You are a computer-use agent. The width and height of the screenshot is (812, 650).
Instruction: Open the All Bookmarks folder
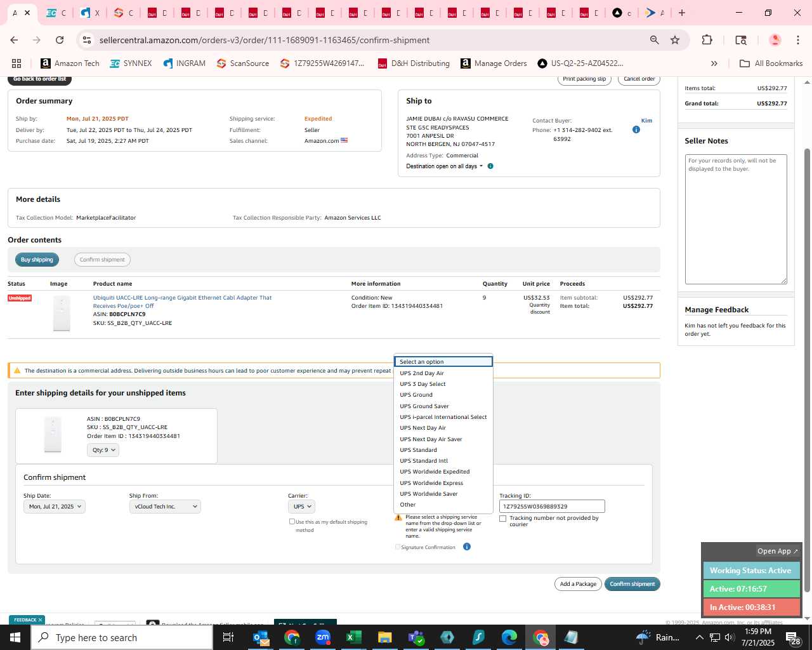tap(771, 63)
